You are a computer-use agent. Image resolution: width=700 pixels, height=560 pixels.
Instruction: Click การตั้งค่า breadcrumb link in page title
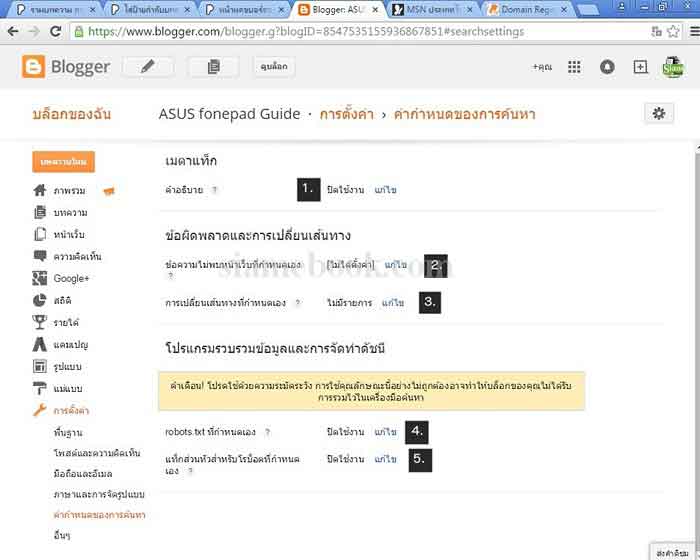pos(346,114)
